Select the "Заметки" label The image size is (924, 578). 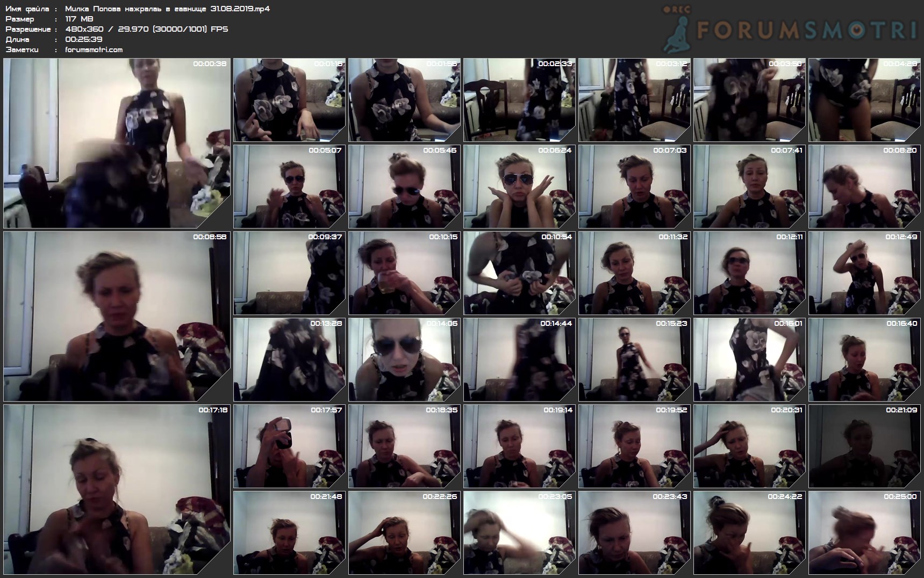coord(22,49)
